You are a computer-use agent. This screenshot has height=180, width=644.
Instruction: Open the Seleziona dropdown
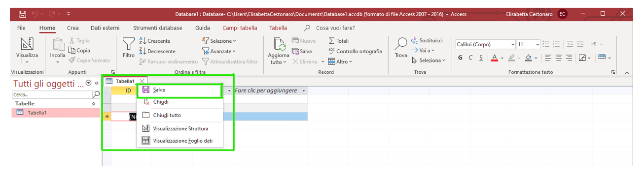point(443,61)
